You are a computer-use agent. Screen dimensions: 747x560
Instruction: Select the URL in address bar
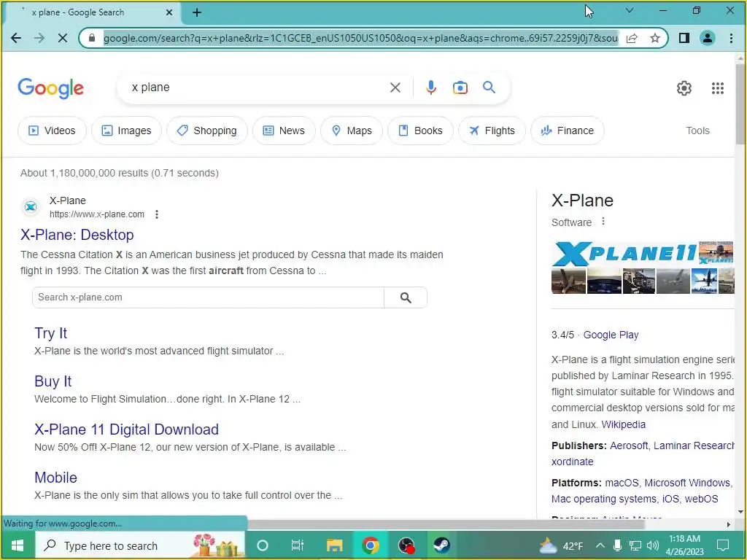click(360, 38)
